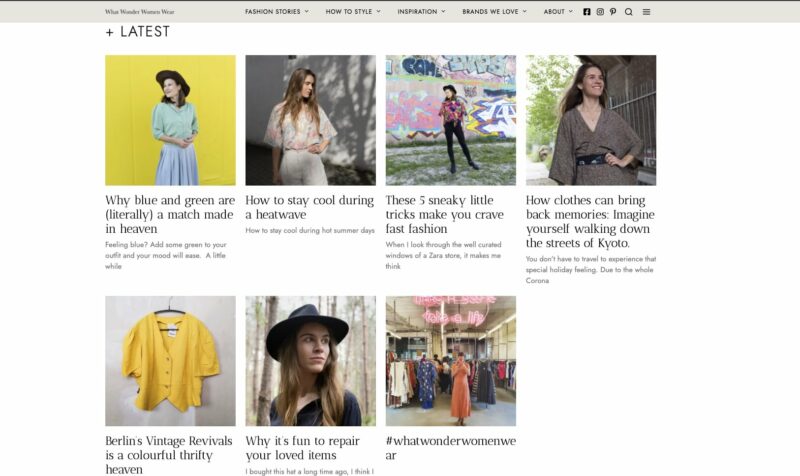Expand the Brands We Love dropdown arrow
This screenshot has height=476, width=800.
[524, 11]
